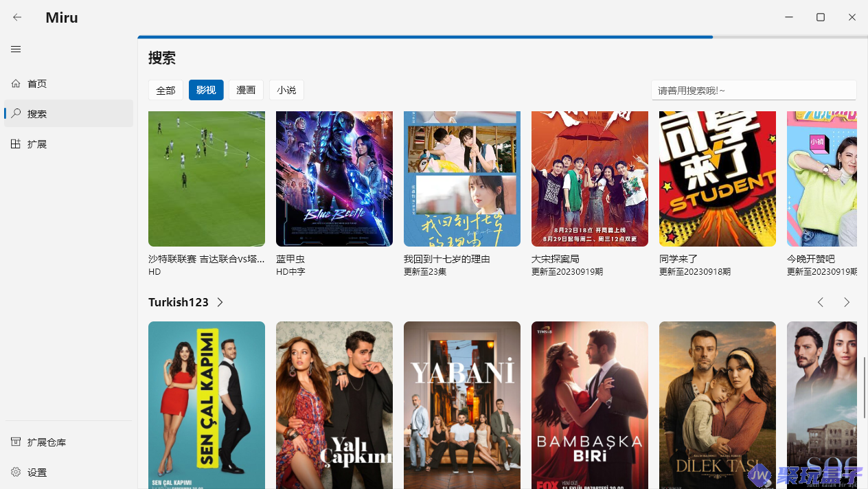Close the Miru window
The width and height of the screenshot is (868, 489).
[852, 17]
